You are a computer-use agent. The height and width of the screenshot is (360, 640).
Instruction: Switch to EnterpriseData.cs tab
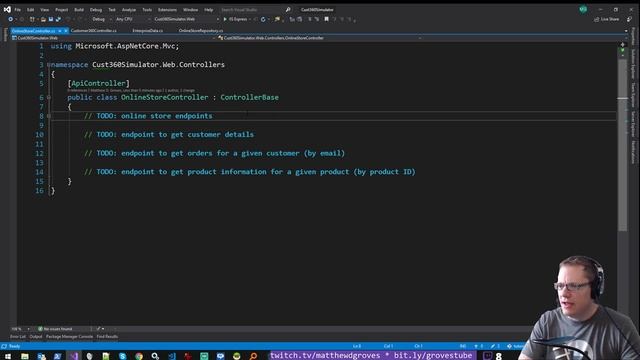point(148,31)
